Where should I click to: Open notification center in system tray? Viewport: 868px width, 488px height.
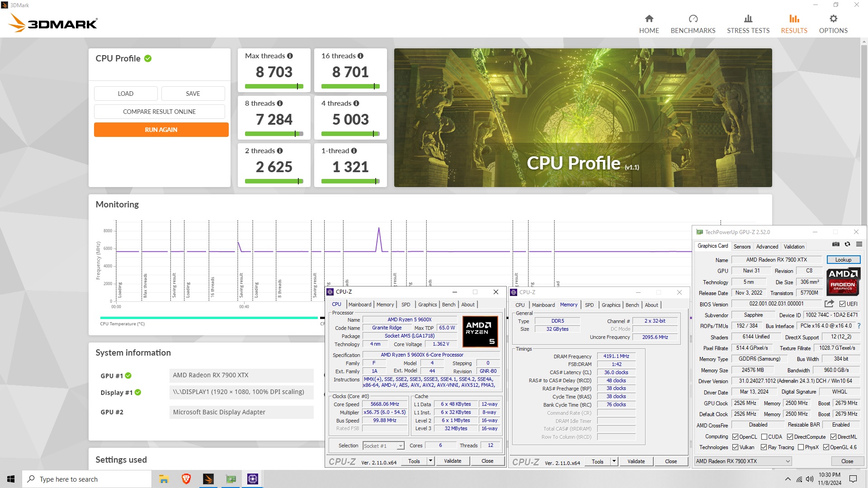853,479
